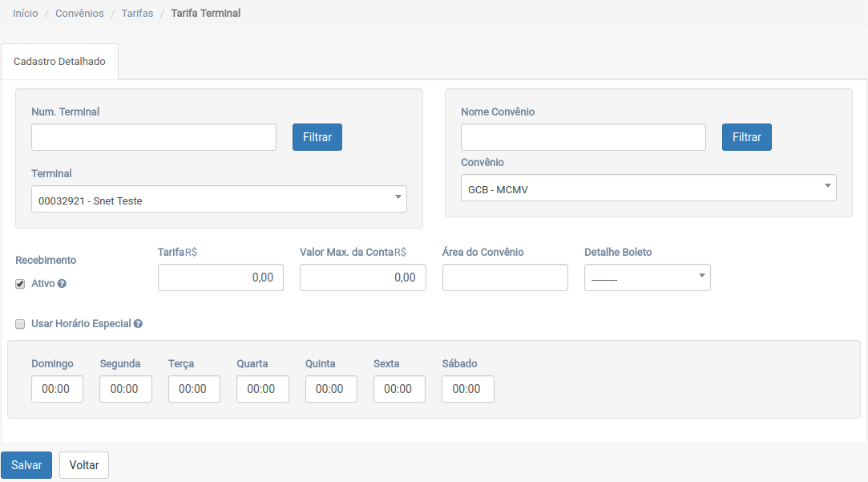Click help icon beside Usar Horário Especial
Viewport: 868px width, 482px height.
[x=138, y=324]
